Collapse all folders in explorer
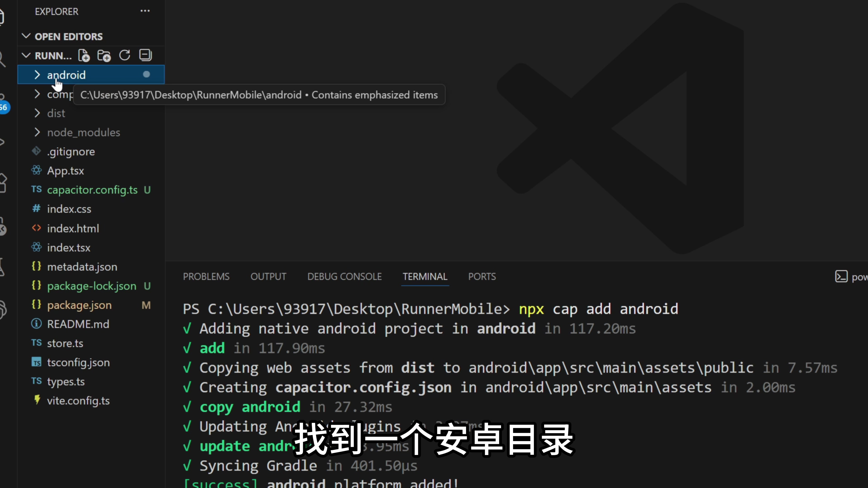Image resolution: width=868 pixels, height=488 pixels. (146, 55)
